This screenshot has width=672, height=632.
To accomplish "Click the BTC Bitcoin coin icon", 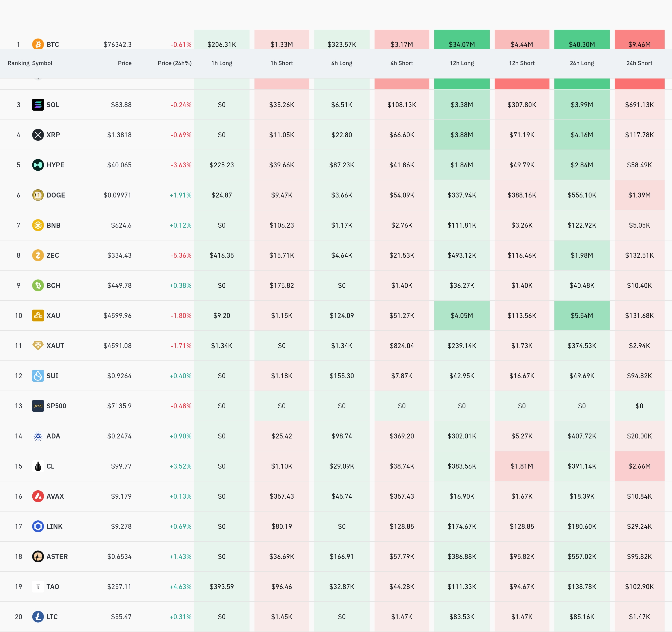I will (38, 44).
